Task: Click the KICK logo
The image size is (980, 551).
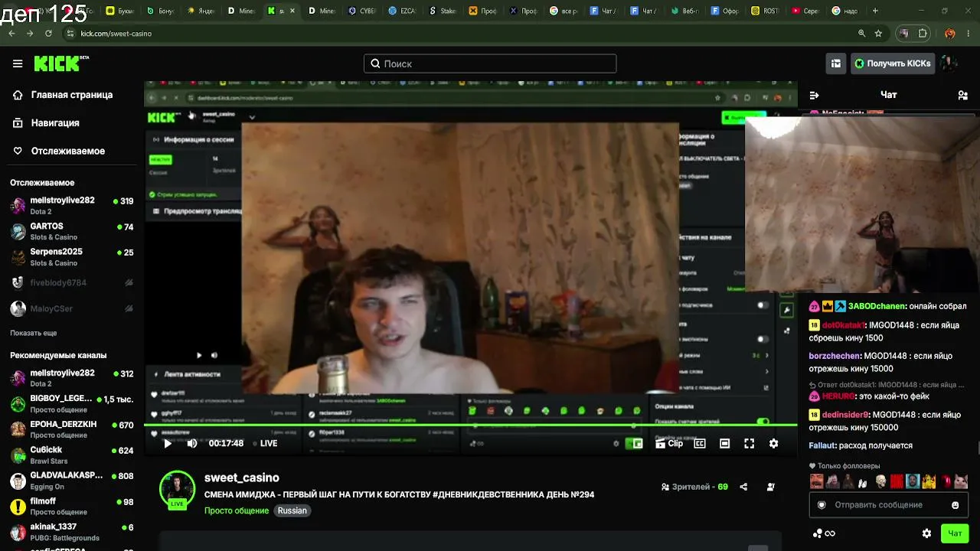Action: coord(61,64)
